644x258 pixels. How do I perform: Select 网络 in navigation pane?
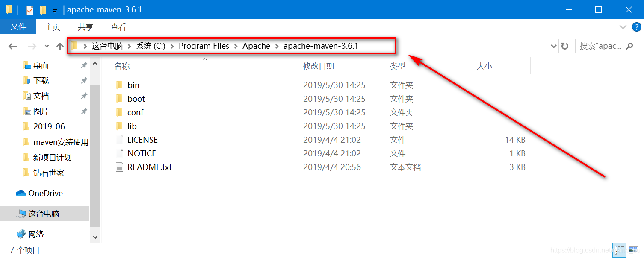(37, 234)
